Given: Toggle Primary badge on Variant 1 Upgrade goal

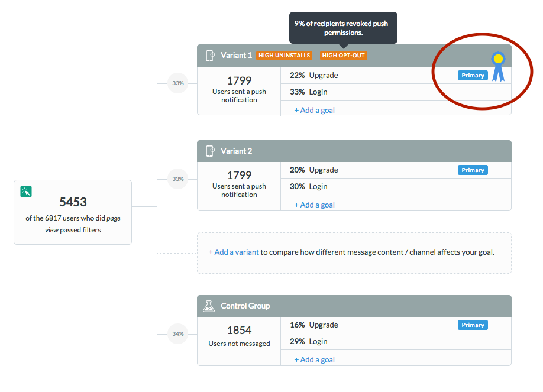Looking at the screenshot, I should pyautogui.click(x=473, y=75).
